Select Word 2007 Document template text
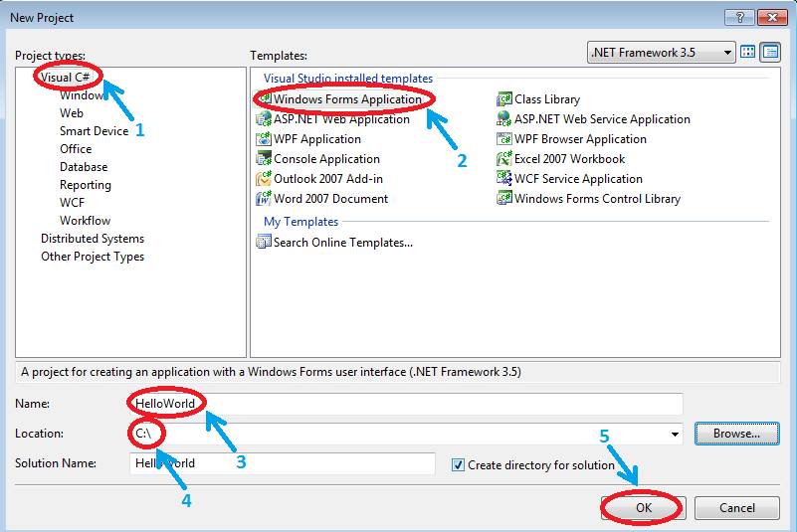The width and height of the screenshot is (797, 532). pos(331,198)
